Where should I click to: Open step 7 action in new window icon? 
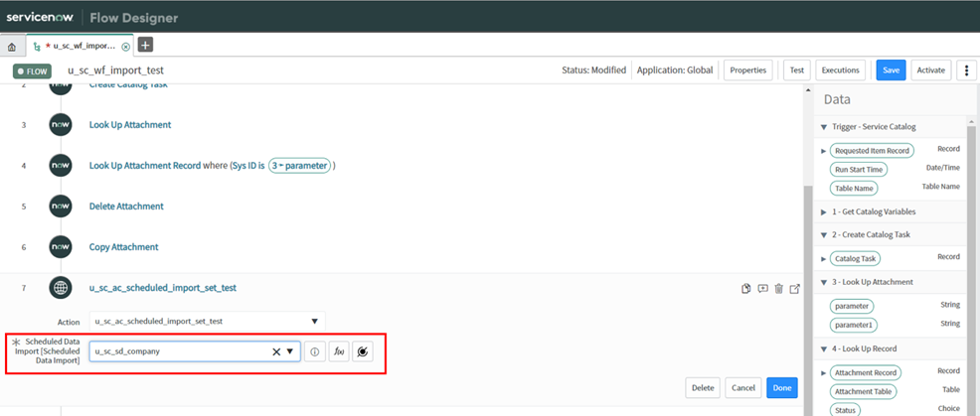[x=795, y=289]
